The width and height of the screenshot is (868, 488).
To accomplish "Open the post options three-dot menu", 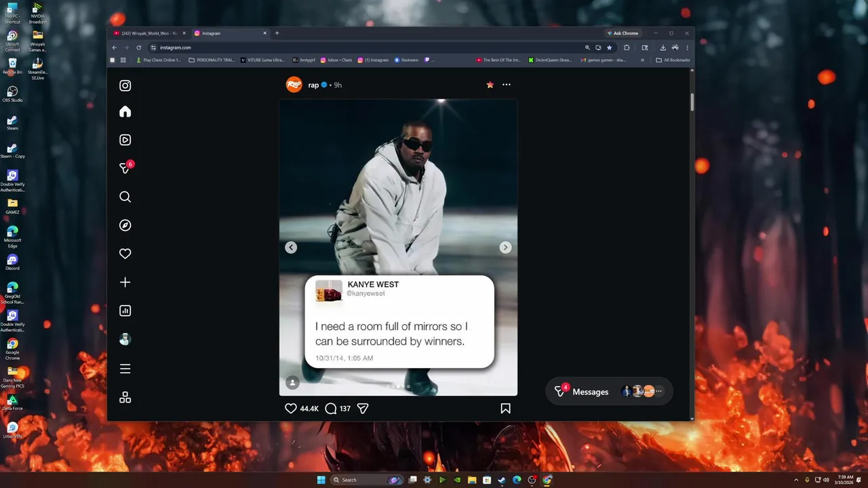I will tap(507, 85).
